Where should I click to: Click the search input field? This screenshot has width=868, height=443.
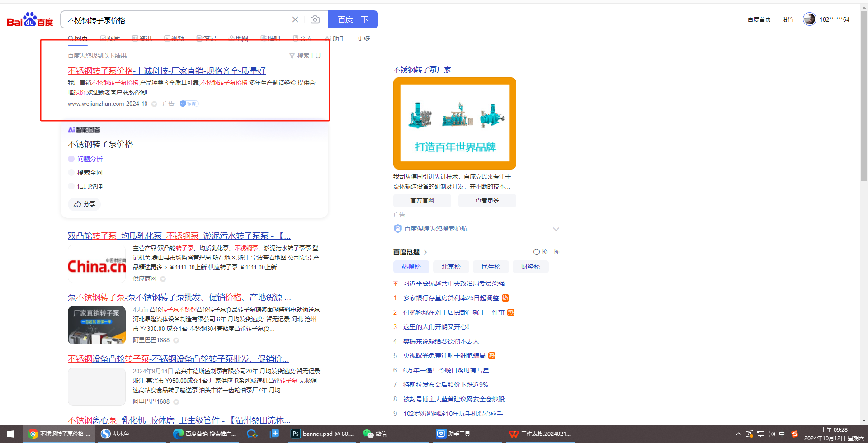176,20
